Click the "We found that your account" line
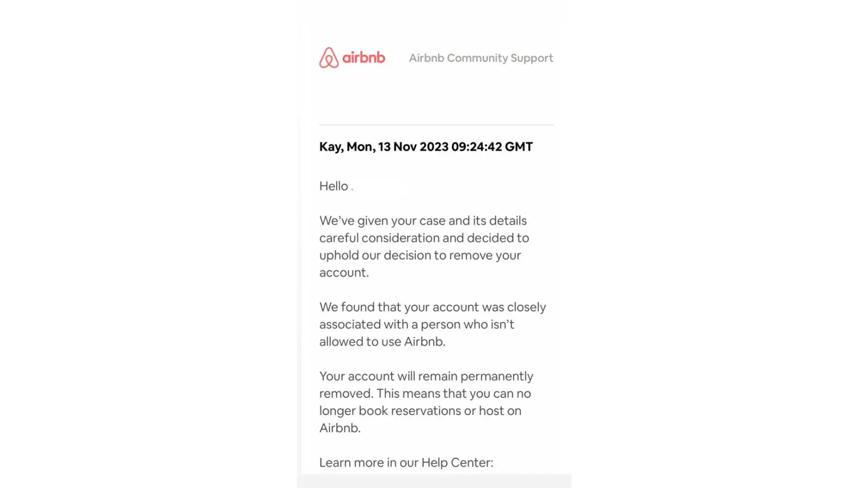The image size is (868, 488). (x=433, y=307)
